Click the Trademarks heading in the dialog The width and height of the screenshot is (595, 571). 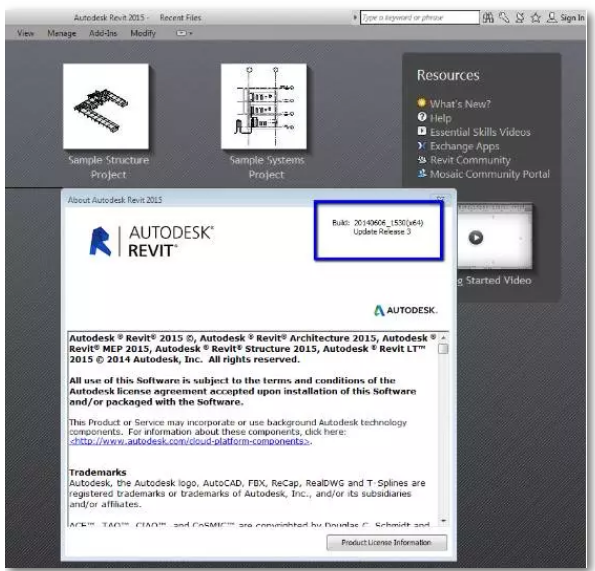tap(98, 472)
